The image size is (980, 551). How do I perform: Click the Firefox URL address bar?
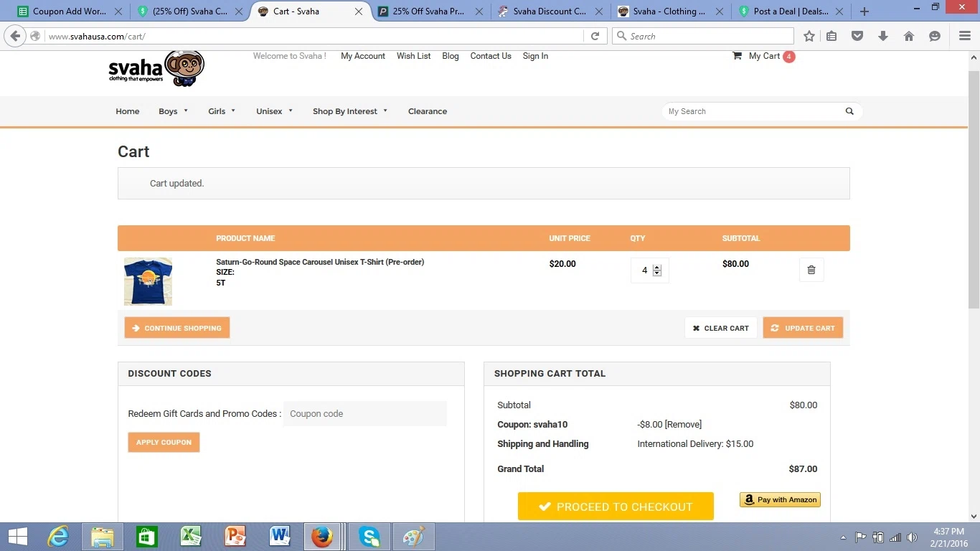(314, 36)
